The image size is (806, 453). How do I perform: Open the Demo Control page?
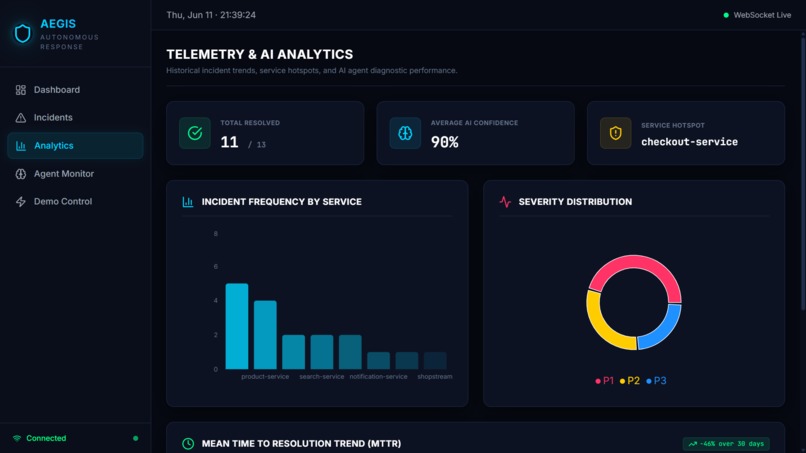pyautogui.click(x=75, y=202)
